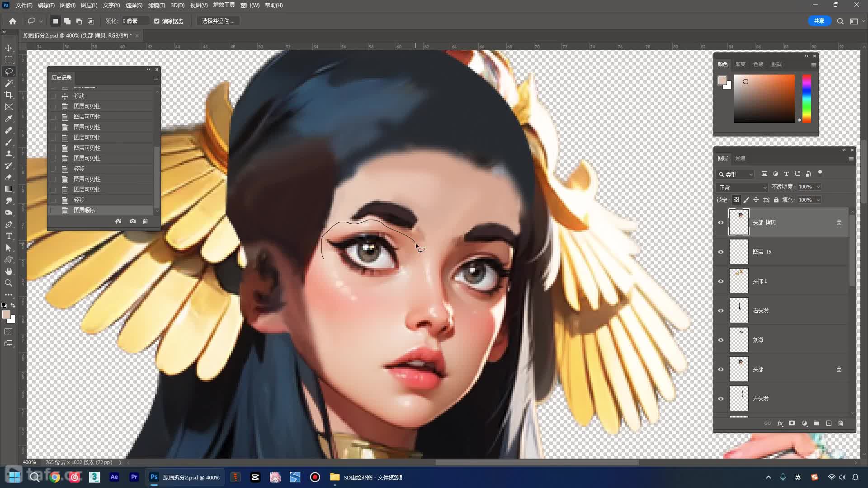The height and width of the screenshot is (488, 868).
Task: Delete current state in History panel
Action: (145, 221)
